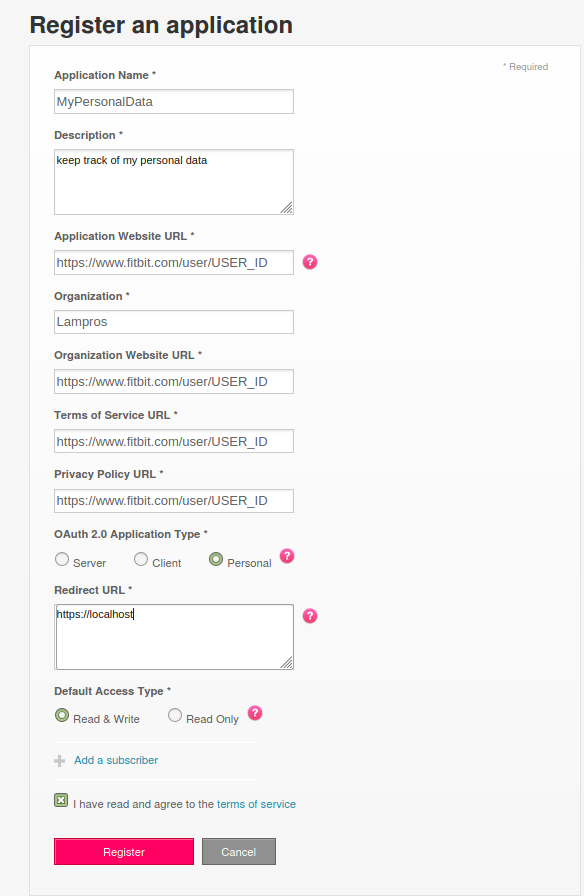Screen dimensions: 584x896
Task: Click the Cancel button
Action: tap(239, 851)
